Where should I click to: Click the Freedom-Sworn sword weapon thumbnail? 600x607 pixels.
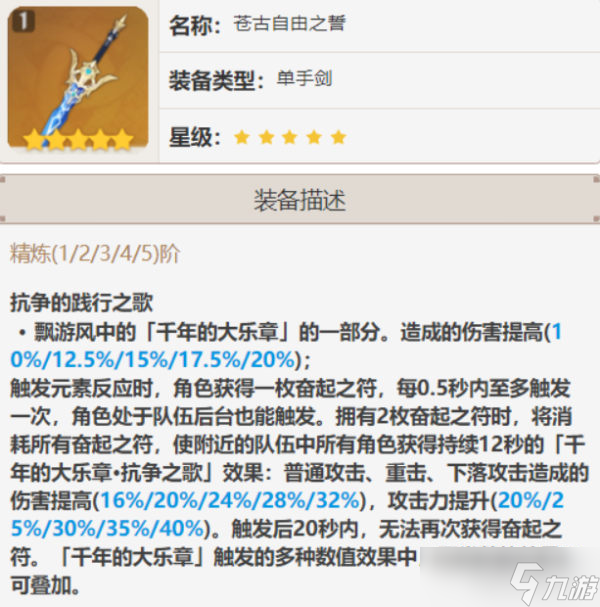coord(78,78)
